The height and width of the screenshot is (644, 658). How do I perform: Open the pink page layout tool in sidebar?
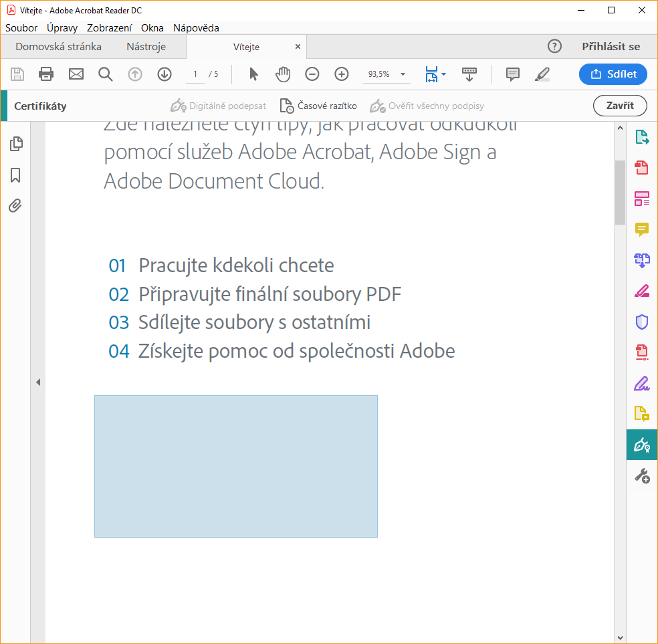(x=642, y=199)
